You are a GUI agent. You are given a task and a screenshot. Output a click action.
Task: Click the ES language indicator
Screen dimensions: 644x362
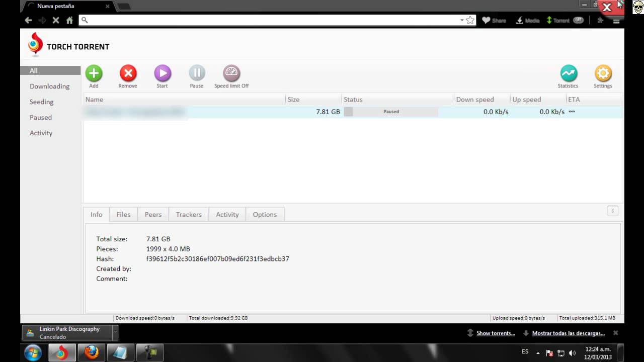point(525,352)
